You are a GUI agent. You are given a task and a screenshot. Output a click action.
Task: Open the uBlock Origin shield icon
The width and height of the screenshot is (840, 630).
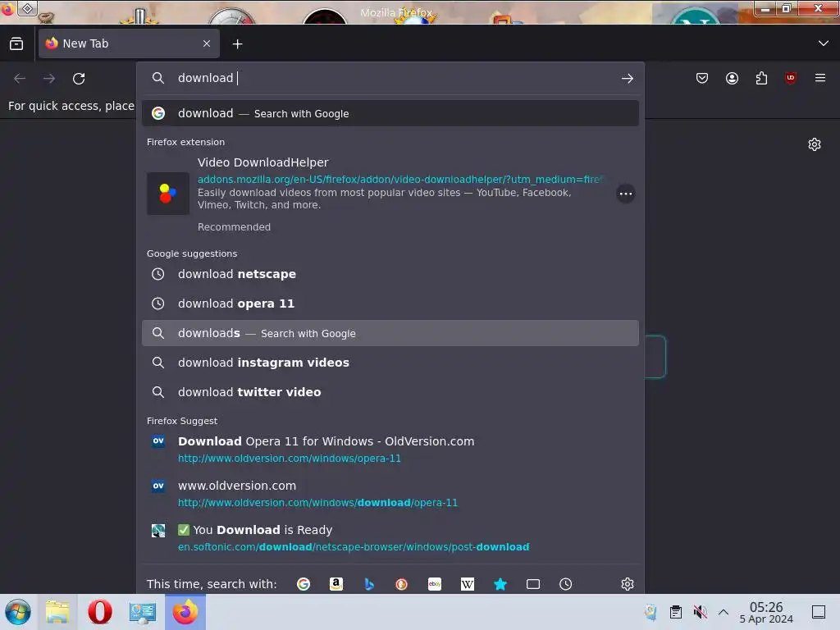pos(790,78)
